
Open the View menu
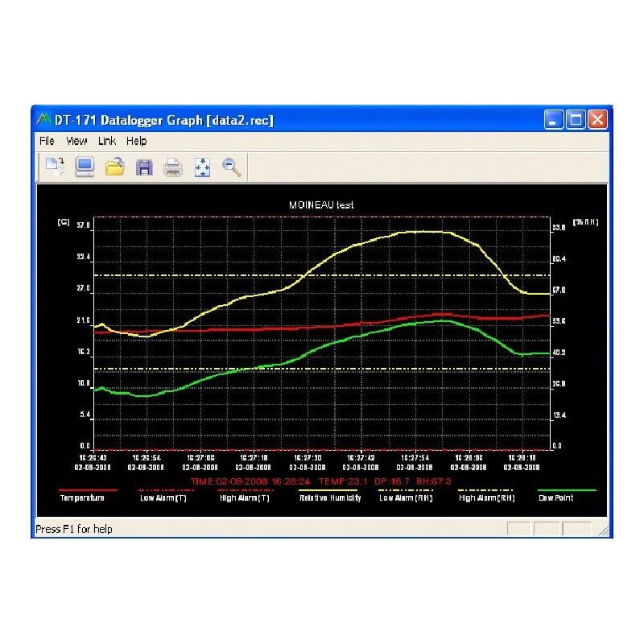point(76,141)
